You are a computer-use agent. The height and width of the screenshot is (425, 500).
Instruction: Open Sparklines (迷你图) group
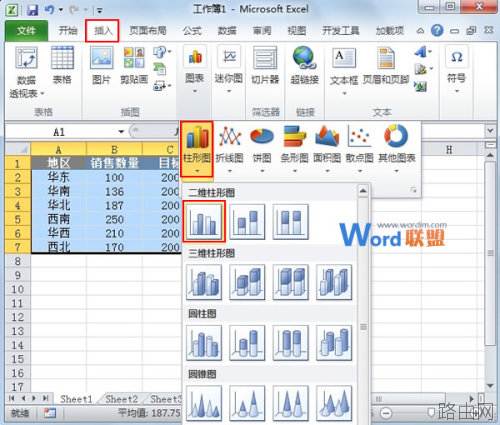pyautogui.click(x=229, y=70)
